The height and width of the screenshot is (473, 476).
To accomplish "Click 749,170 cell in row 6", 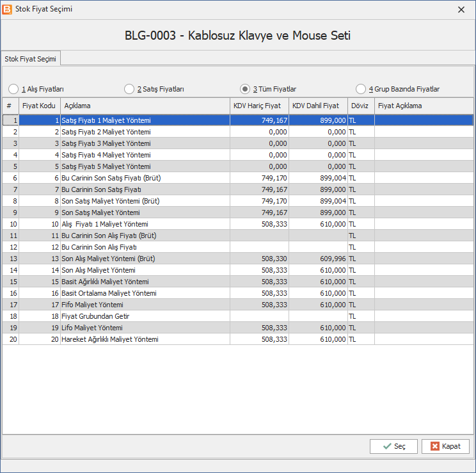I will click(x=259, y=178).
